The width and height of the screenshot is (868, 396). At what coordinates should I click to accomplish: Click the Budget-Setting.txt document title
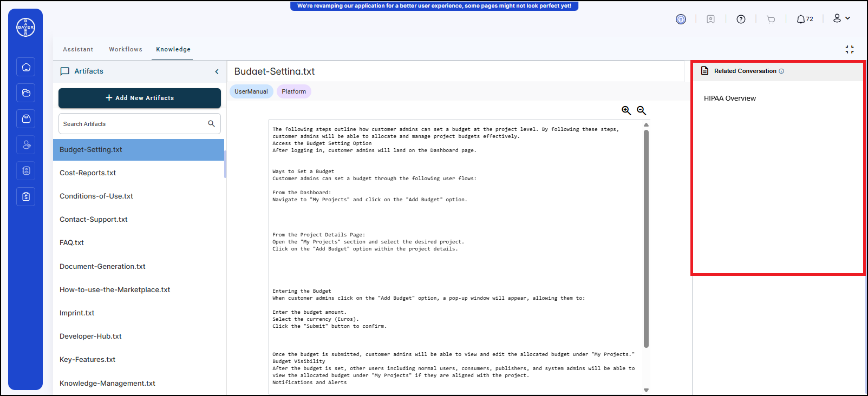275,71
